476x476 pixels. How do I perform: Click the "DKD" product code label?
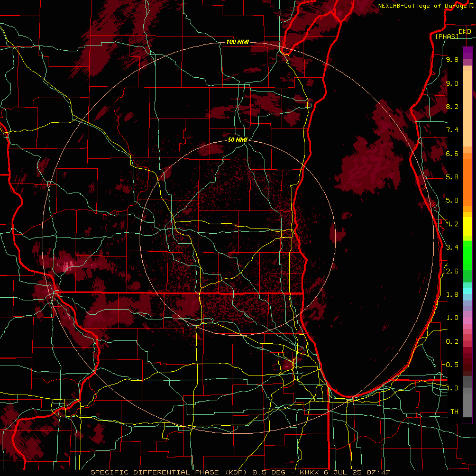[x=465, y=32]
